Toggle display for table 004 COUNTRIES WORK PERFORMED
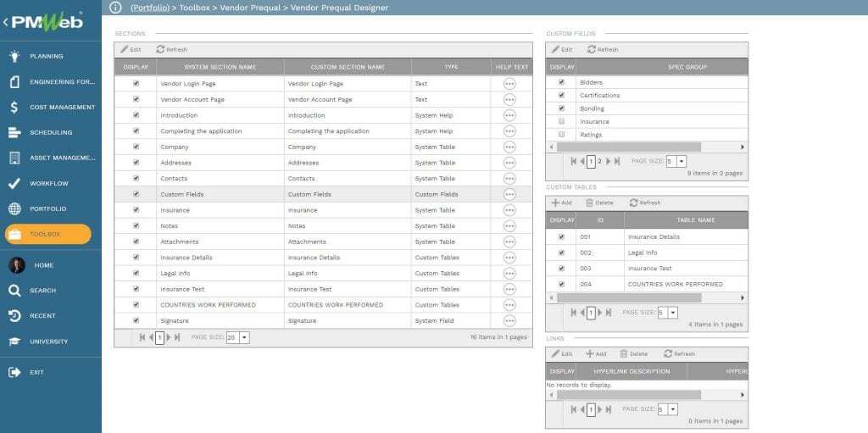The height and width of the screenshot is (433, 868). click(x=561, y=284)
